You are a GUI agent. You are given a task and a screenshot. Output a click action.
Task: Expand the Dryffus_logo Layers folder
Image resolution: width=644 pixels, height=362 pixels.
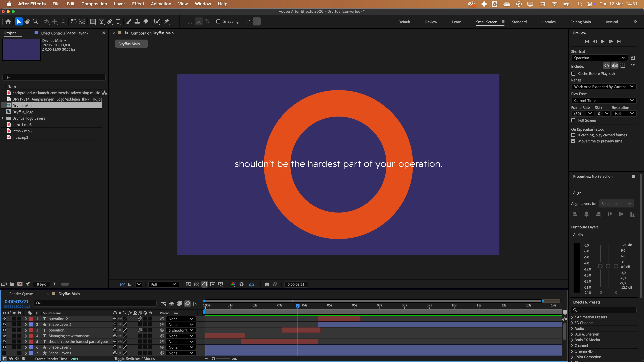[x=3, y=118]
